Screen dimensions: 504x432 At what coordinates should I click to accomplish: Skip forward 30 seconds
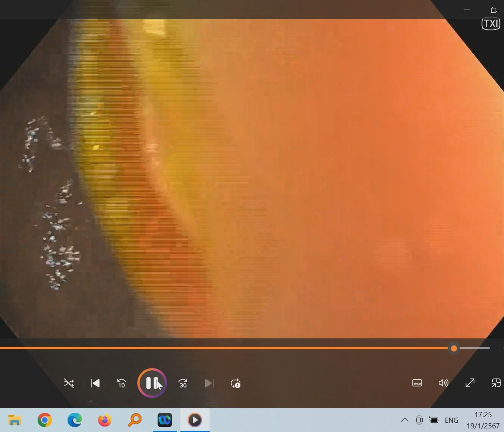183,384
